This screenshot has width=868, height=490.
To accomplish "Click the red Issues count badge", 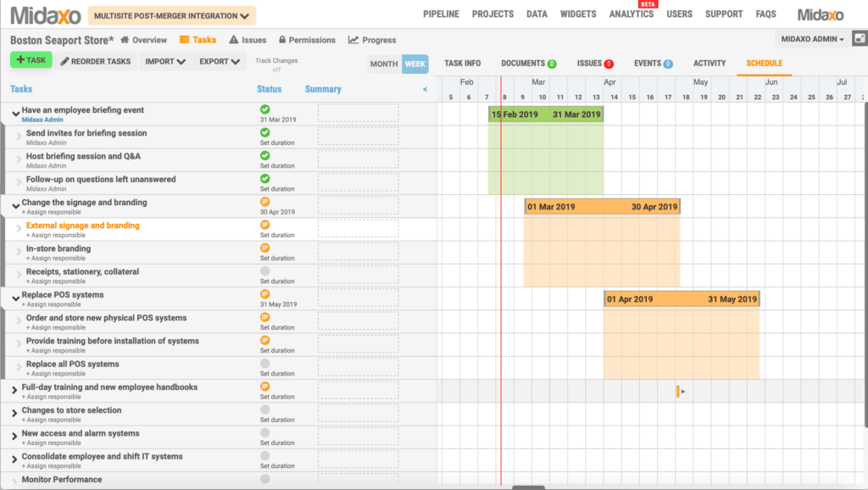I will click(609, 64).
